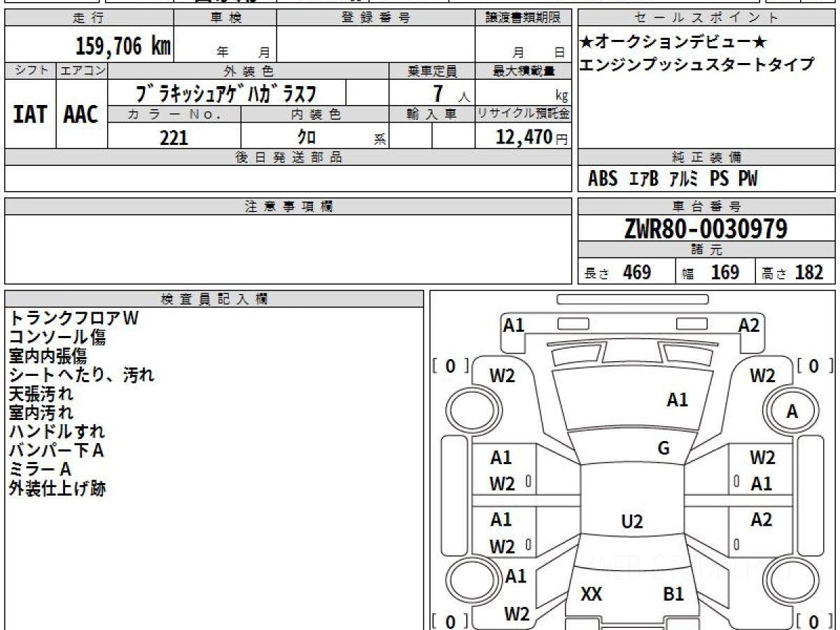Click the 最大積載量 header
Viewport: 840px width, 630px height.
coord(524,71)
